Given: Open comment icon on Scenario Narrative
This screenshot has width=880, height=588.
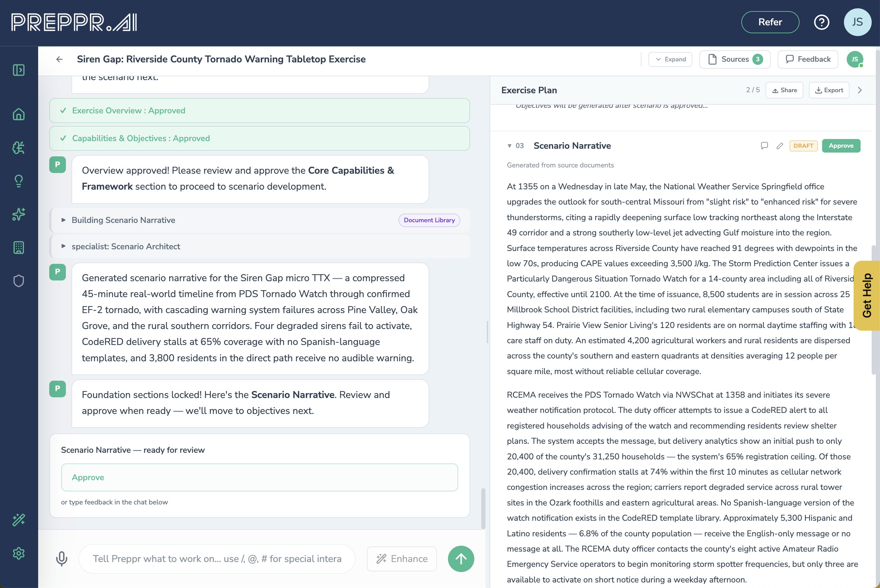Looking at the screenshot, I should coord(764,146).
